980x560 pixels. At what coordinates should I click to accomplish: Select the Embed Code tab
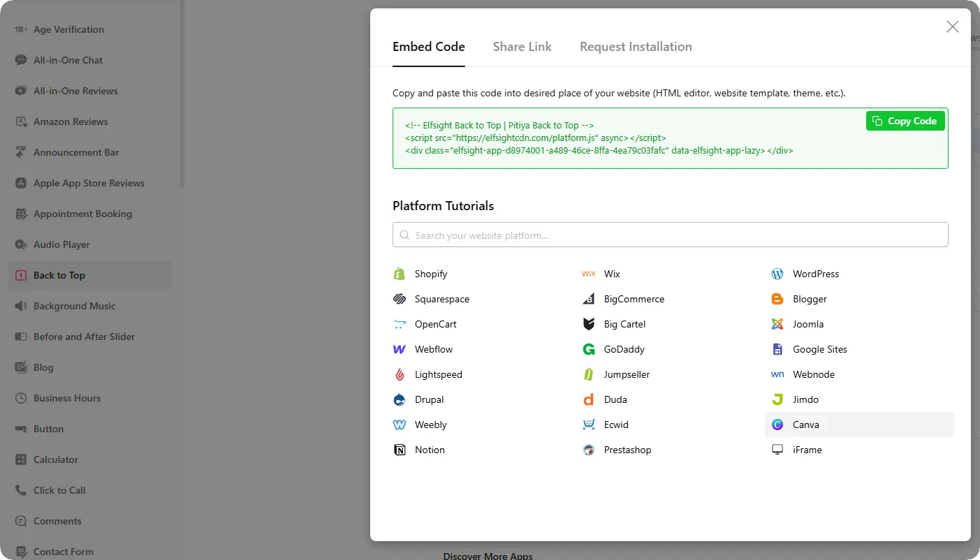429,47
